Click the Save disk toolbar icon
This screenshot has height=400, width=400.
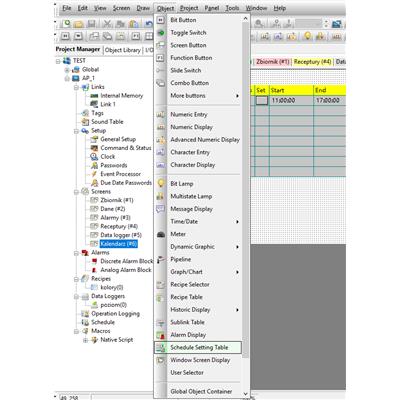tap(92, 24)
